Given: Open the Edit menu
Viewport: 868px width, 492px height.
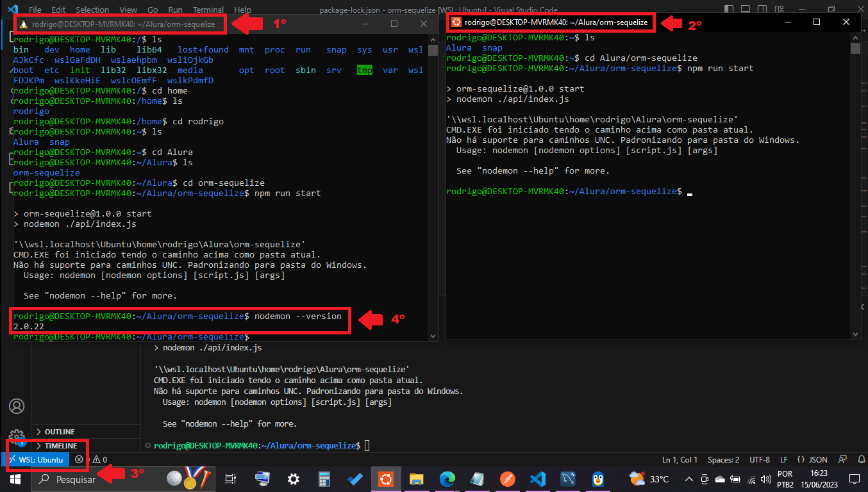Looking at the screenshot, I should pos(58,10).
